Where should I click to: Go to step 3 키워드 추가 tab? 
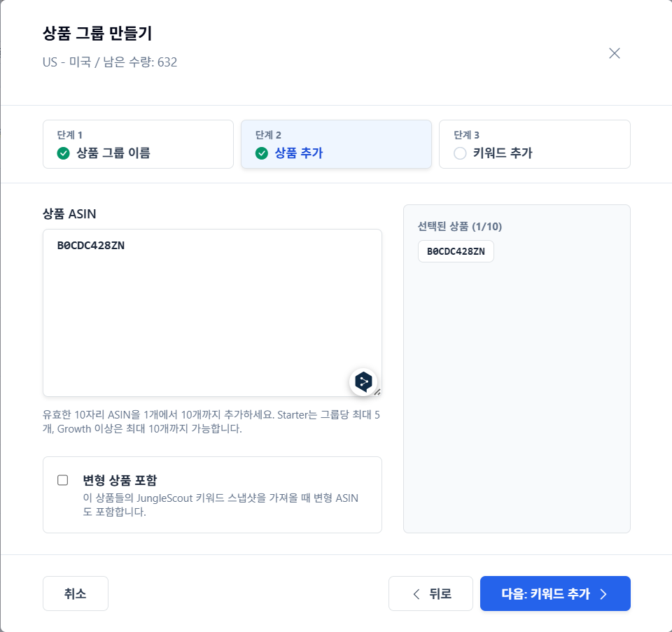534,144
